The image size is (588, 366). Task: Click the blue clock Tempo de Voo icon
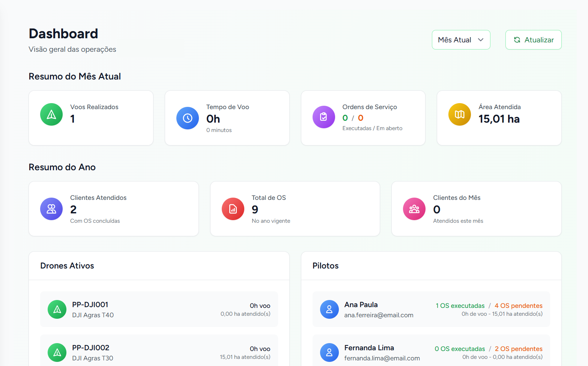[x=188, y=118]
